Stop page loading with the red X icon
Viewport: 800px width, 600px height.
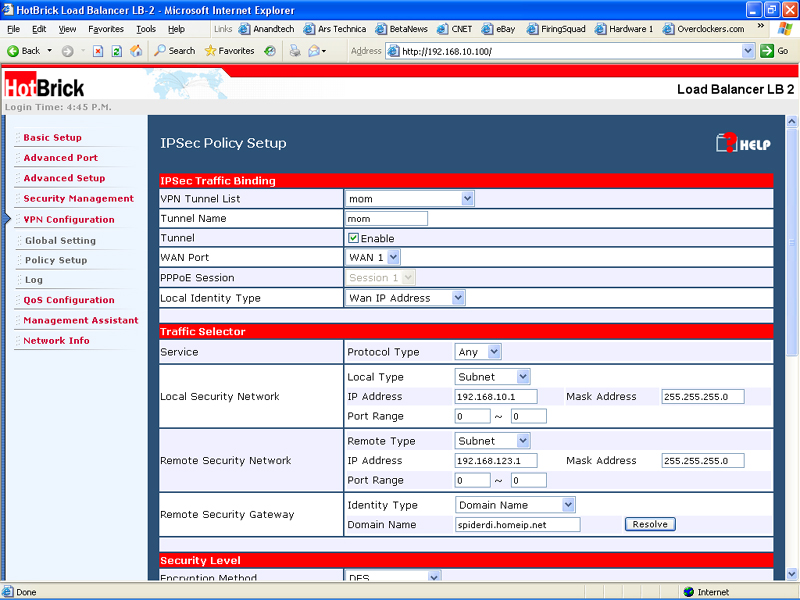(x=98, y=51)
